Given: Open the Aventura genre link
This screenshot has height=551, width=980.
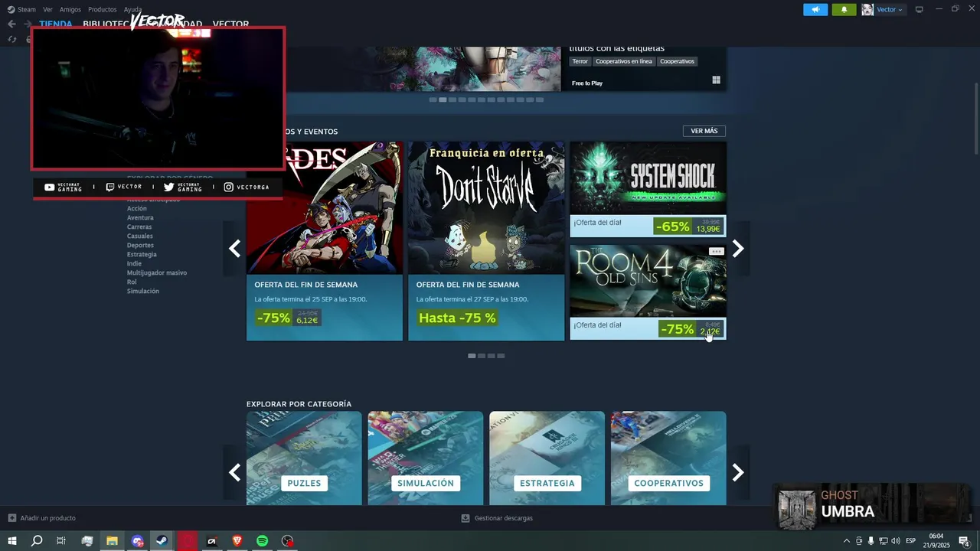Looking at the screenshot, I should coord(140,217).
